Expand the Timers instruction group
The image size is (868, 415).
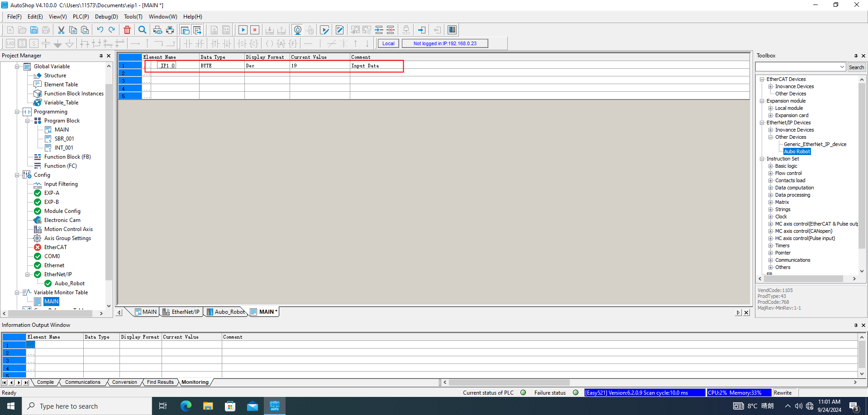tap(771, 245)
